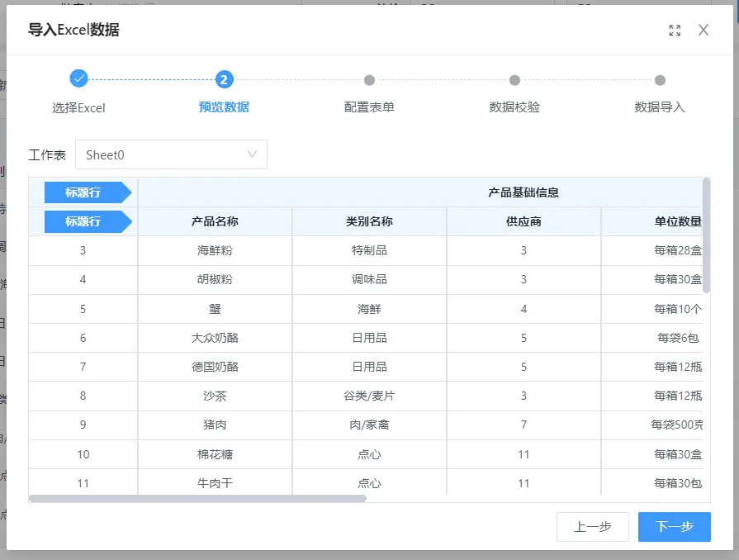
Task: Click the first 标题行 tag
Action: [x=84, y=192]
